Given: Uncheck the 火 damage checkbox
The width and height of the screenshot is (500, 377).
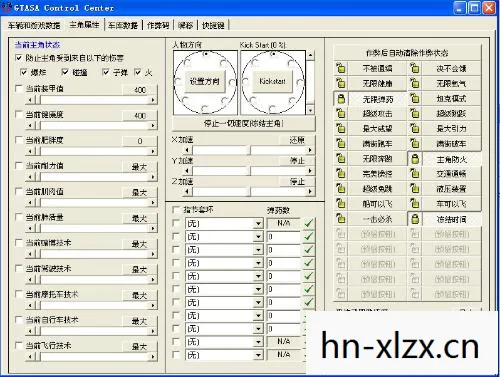Looking at the screenshot, I should click(x=138, y=72).
